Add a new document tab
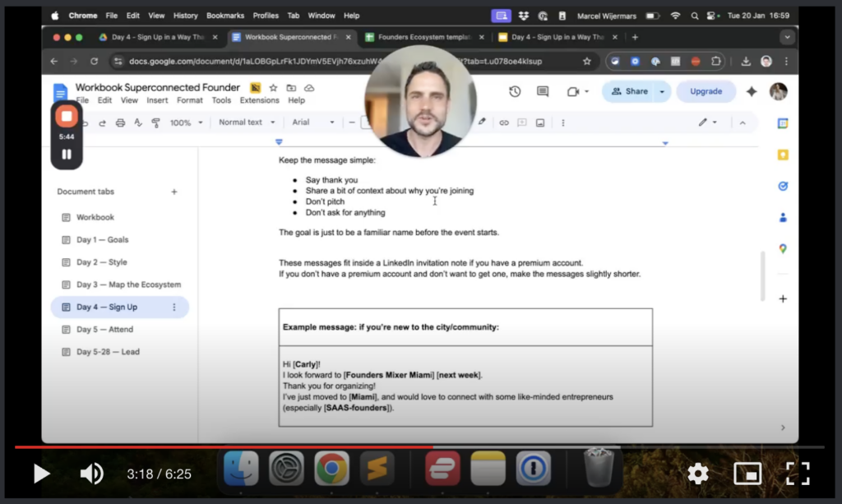842x504 pixels. (173, 192)
